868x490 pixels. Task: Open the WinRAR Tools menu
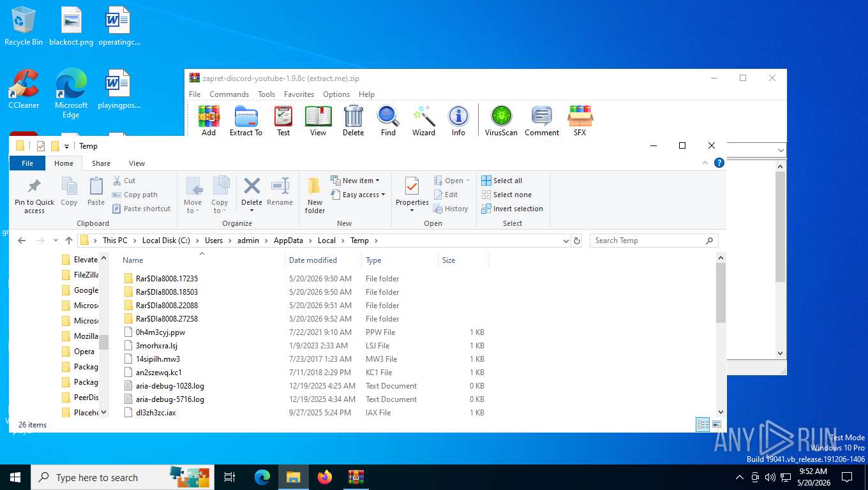point(267,94)
